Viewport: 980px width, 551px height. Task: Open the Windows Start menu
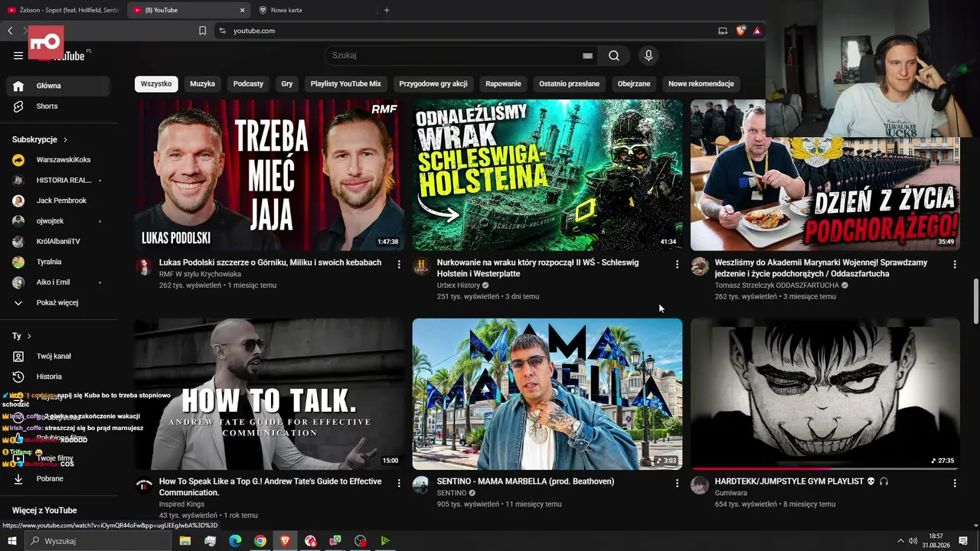[11, 541]
